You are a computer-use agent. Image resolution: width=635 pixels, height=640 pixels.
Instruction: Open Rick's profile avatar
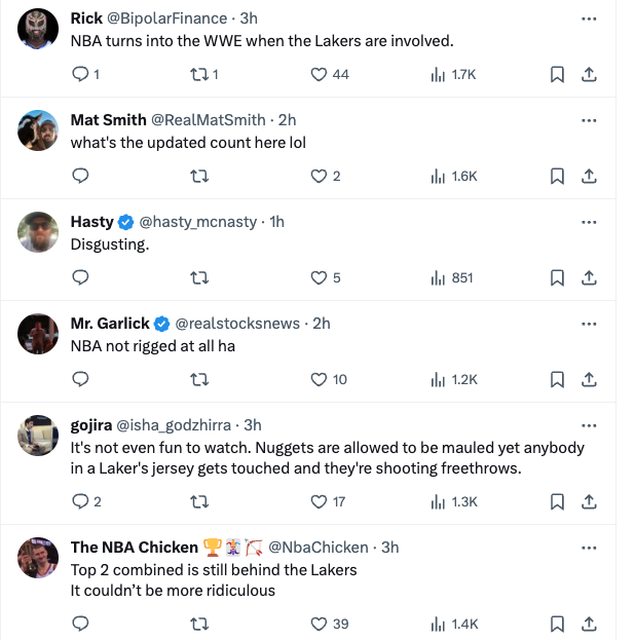tap(39, 29)
